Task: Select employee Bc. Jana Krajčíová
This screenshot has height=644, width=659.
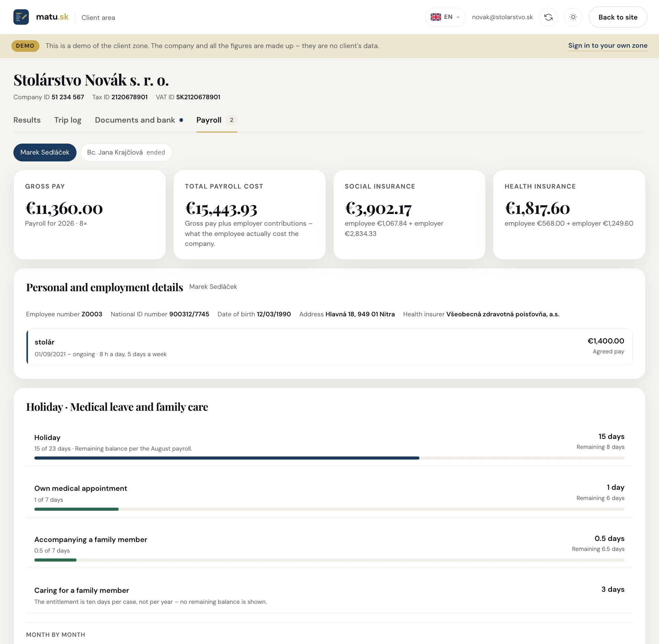Action: pos(126,152)
